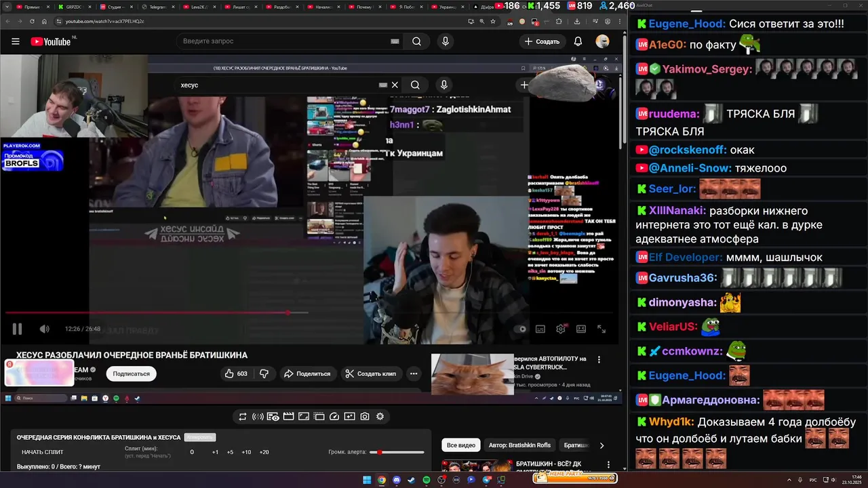Screen dimensions: 868x488
Task: Go to the browser home button
Action: point(43,21)
